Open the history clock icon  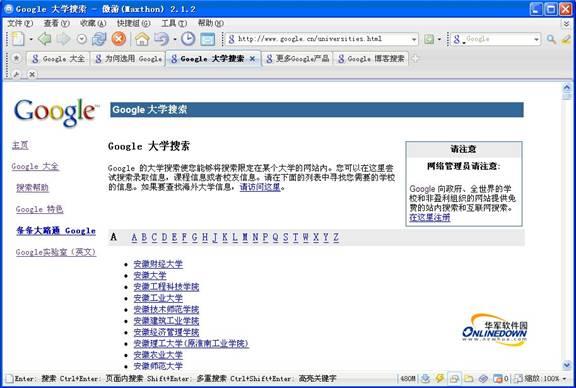188,39
